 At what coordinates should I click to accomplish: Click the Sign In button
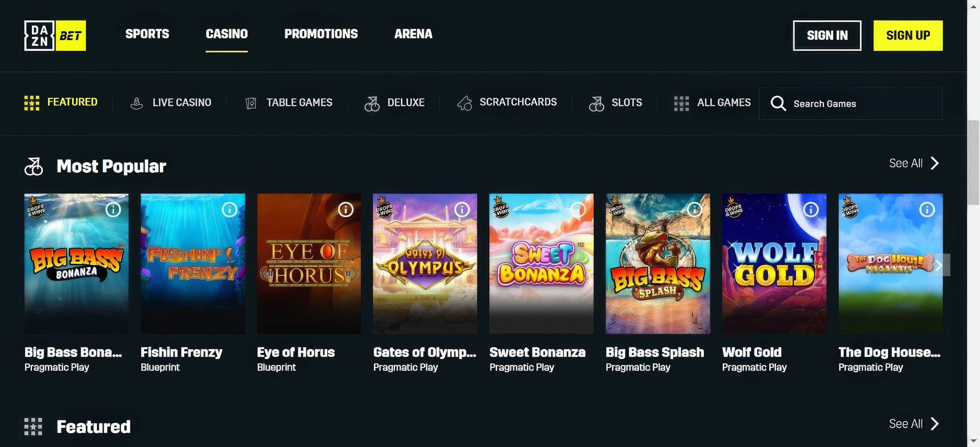click(x=827, y=35)
